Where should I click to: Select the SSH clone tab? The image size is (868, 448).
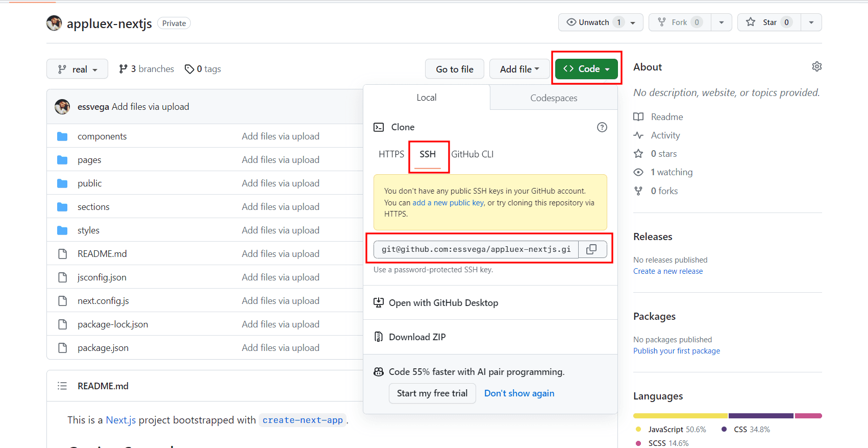pyautogui.click(x=428, y=154)
